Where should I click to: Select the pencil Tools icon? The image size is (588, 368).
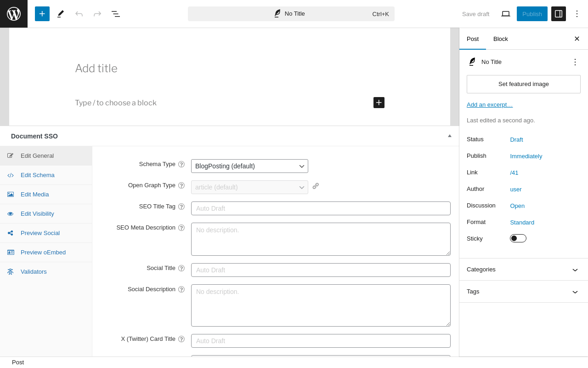(60, 14)
